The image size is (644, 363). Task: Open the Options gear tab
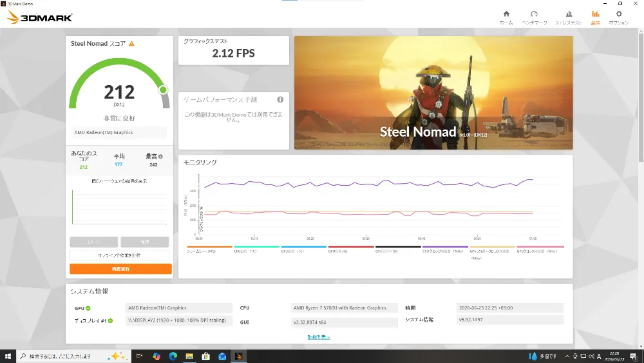[x=618, y=17]
